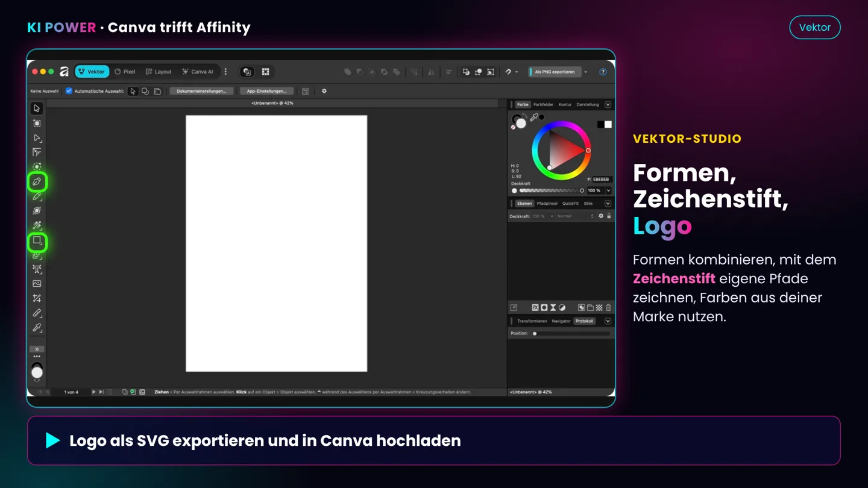The width and height of the screenshot is (868, 488).
Task: Expand the Protokoll panel options chevron
Action: [x=608, y=321]
